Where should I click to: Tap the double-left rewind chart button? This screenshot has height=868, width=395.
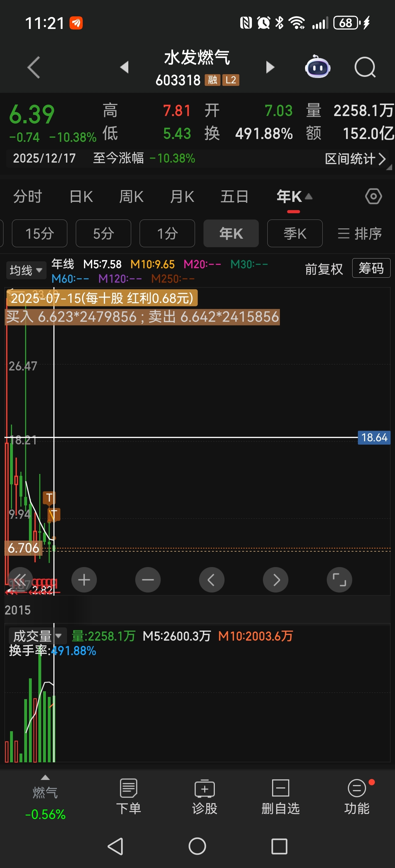20,580
